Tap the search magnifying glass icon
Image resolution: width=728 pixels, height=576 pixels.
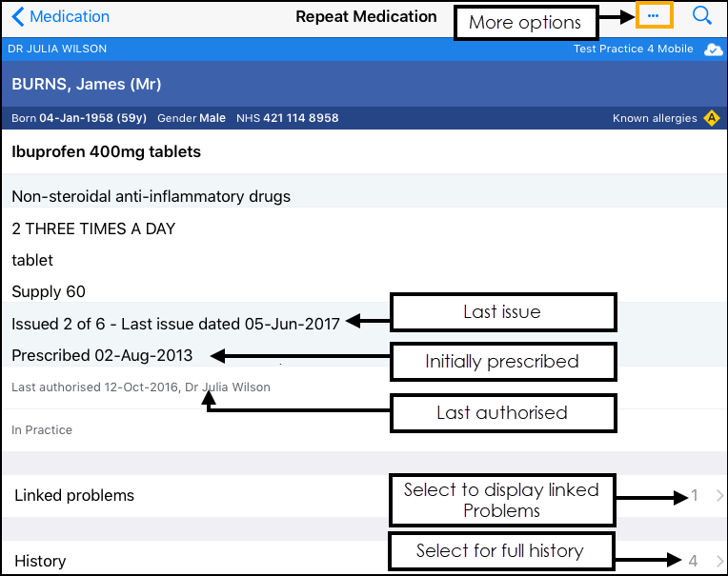(702, 15)
